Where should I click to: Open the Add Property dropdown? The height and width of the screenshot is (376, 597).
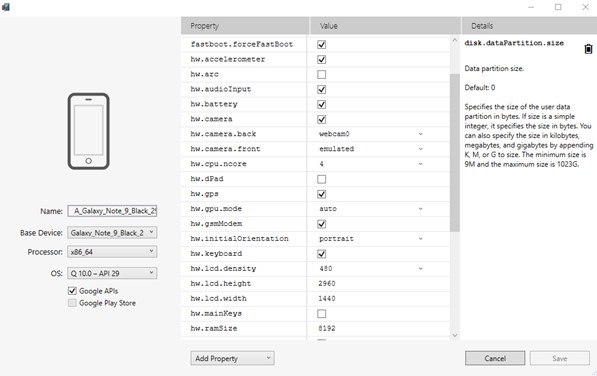click(232, 358)
